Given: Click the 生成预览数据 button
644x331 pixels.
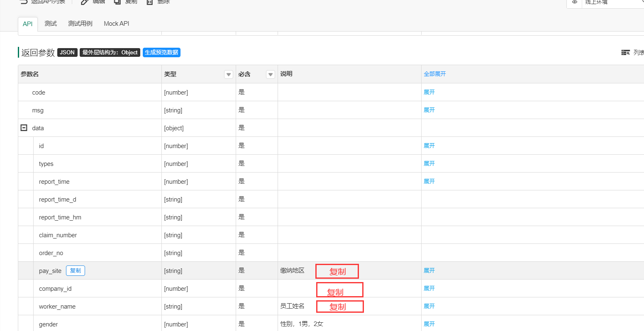Looking at the screenshot, I should click(x=161, y=52).
